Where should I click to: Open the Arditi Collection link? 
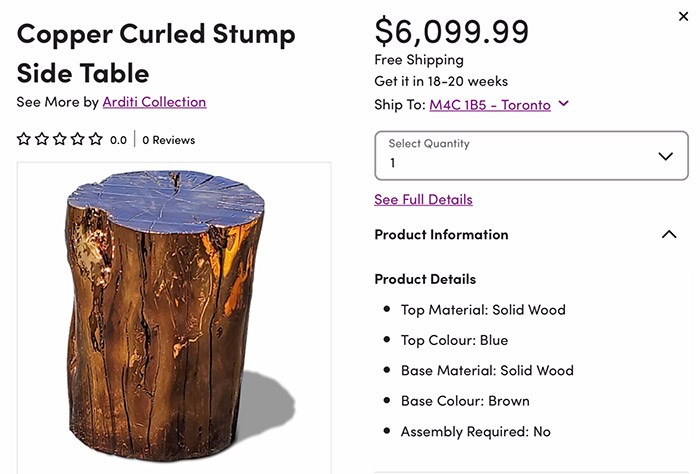coord(154,102)
